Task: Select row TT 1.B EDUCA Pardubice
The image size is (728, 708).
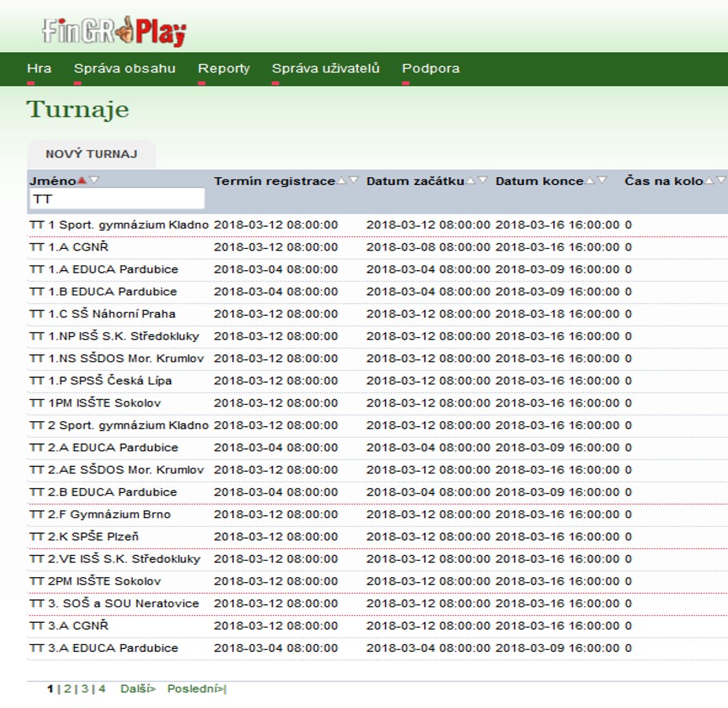Action: point(377,291)
